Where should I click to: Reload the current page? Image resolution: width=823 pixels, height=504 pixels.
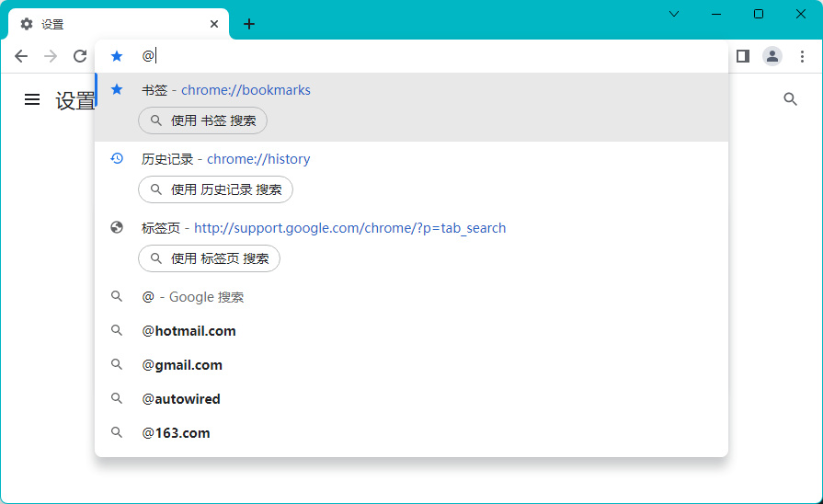80,56
